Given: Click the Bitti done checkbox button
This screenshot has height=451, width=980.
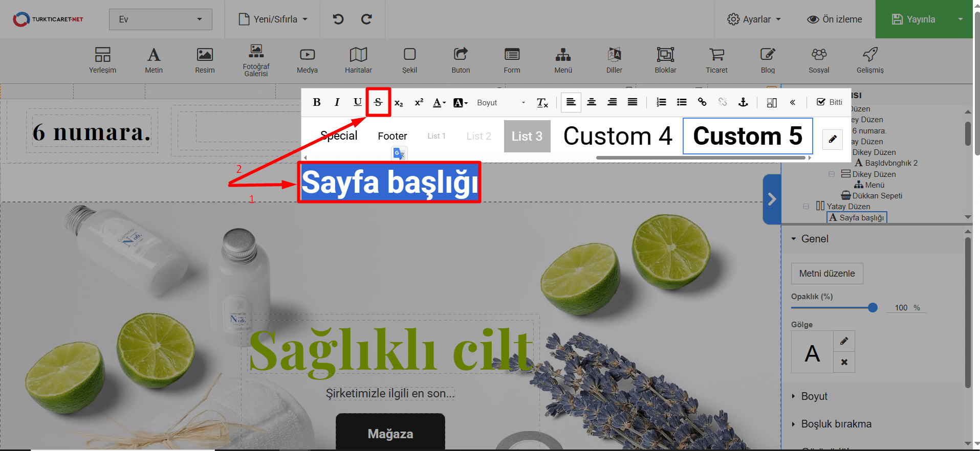Looking at the screenshot, I should click(x=830, y=102).
